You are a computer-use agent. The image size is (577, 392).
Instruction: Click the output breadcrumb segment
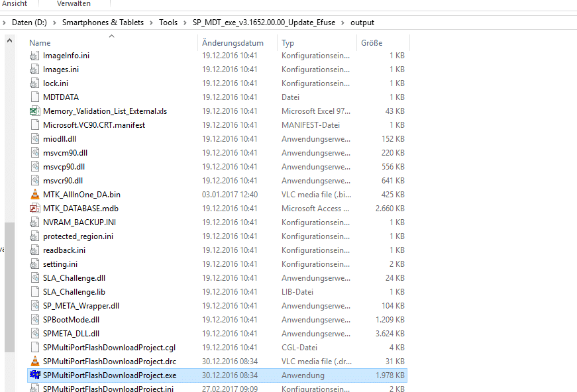(362, 23)
